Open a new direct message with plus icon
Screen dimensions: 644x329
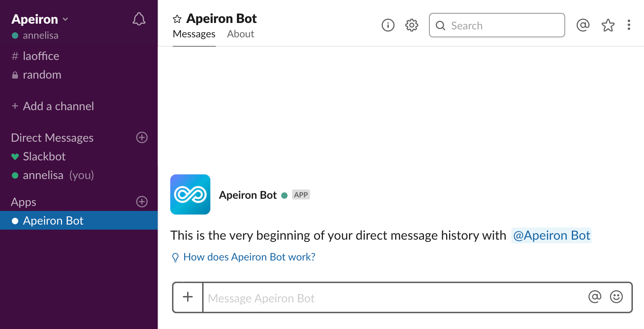142,137
